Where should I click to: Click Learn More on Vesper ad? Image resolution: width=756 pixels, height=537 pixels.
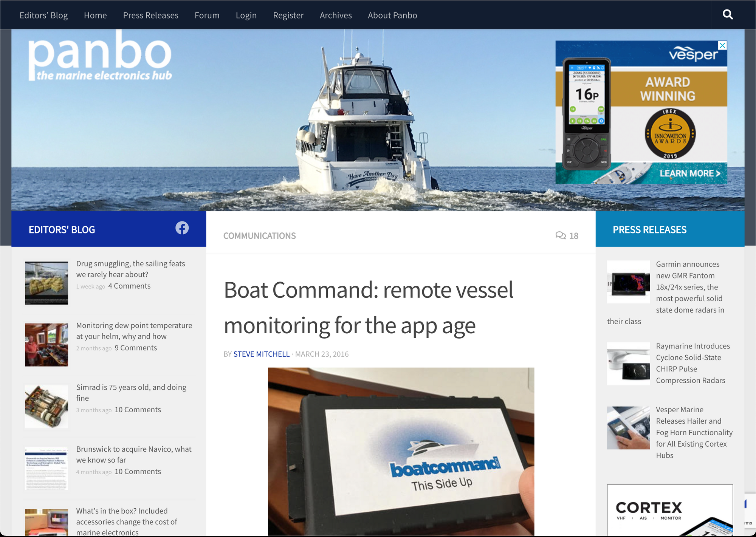point(689,173)
